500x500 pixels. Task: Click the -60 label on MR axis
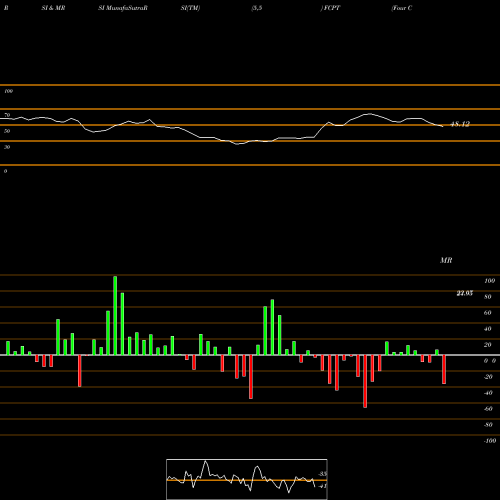pyautogui.click(x=488, y=409)
